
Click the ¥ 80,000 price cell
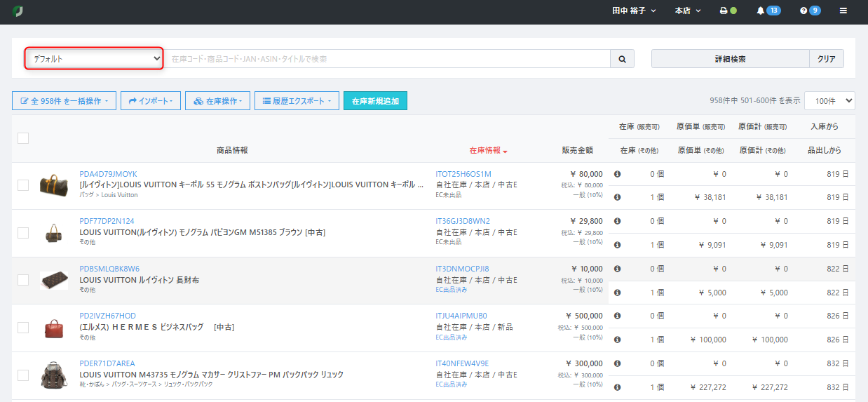click(586, 174)
